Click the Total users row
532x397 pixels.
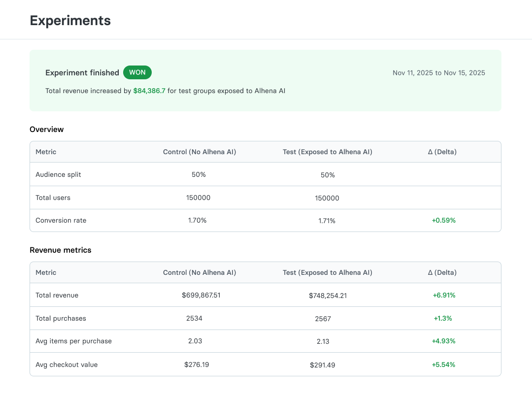(53, 198)
